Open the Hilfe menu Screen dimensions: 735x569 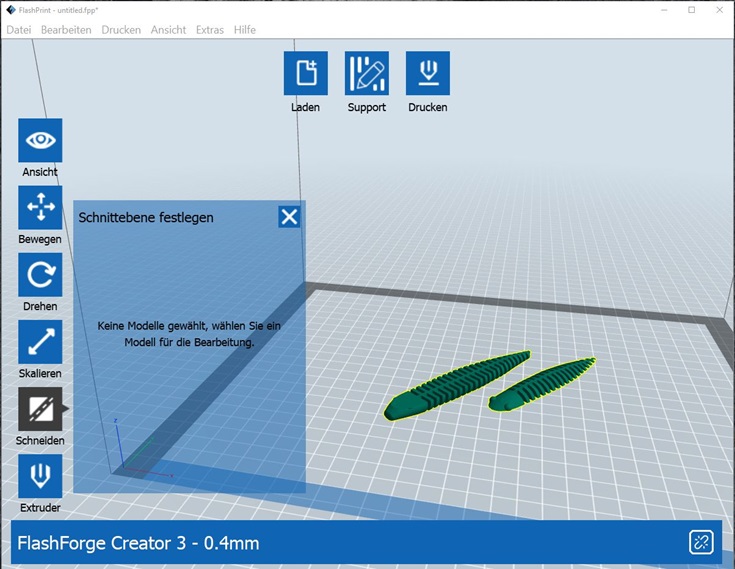pos(245,30)
